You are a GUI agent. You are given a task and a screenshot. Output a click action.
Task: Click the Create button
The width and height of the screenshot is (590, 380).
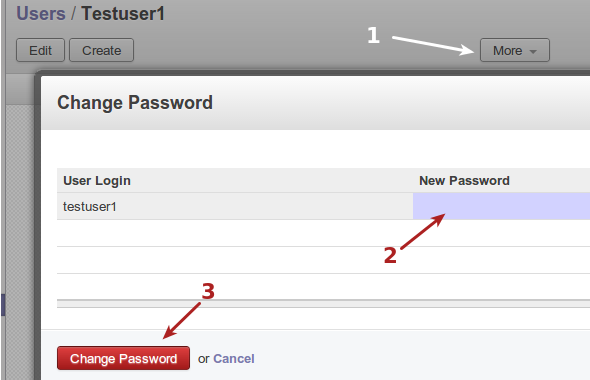pos(102,50)
